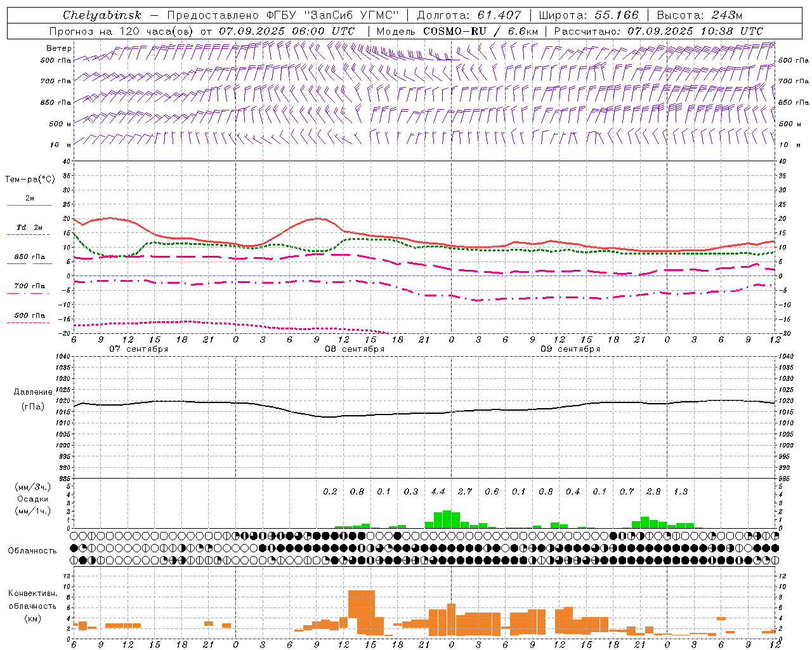Click the 0.2 precipitation total value
The image size is (812, 650).
330,492
